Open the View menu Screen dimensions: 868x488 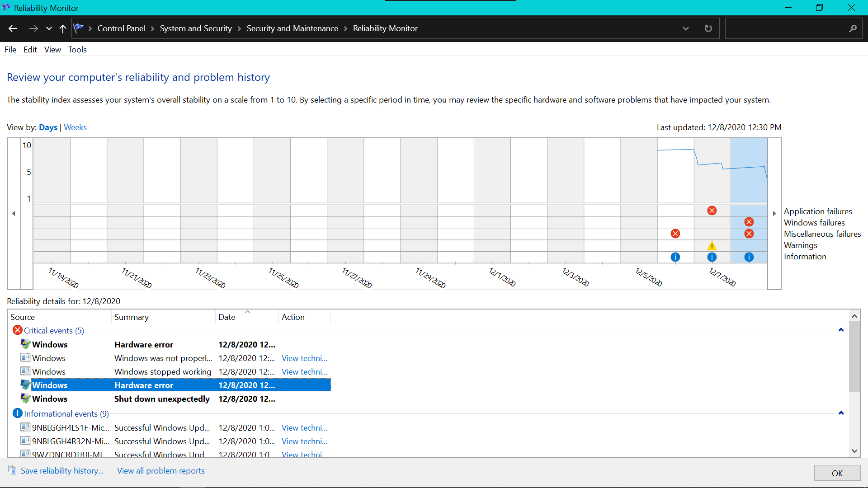(52, 50)
